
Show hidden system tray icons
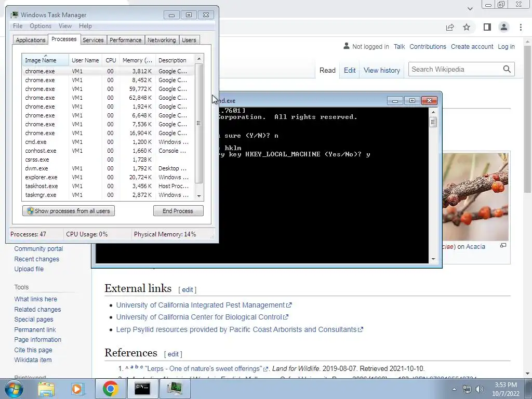pos(454,389)
